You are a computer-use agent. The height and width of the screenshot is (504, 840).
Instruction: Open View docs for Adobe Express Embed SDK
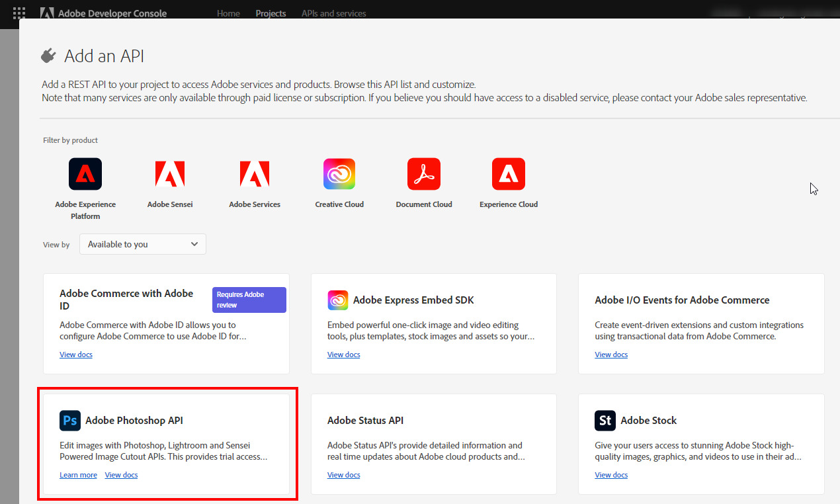pos(344,355)
